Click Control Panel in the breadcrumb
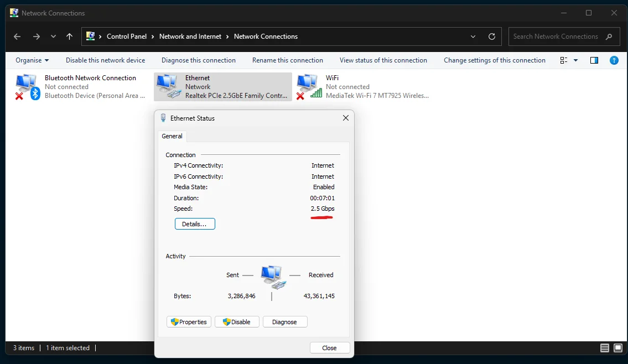The width and height of the screenshot is (628, 364). [127, 37]
